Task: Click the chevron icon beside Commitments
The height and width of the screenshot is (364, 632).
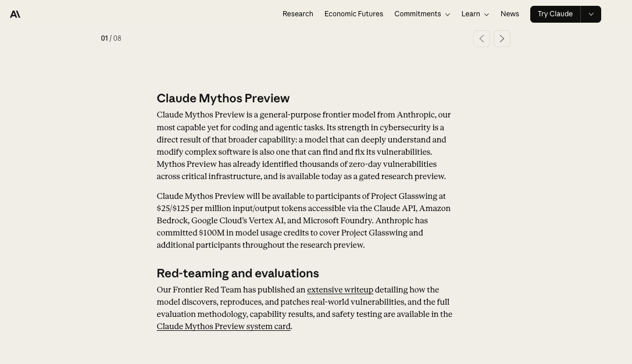Action: tap(447, 15)
